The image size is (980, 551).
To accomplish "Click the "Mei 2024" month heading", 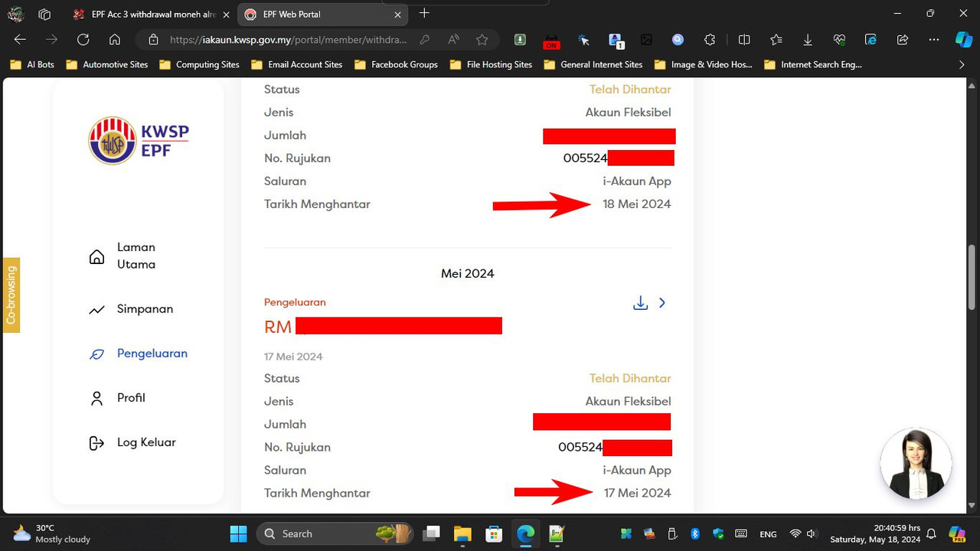I will pyautogui.click(x=468, y=273).
